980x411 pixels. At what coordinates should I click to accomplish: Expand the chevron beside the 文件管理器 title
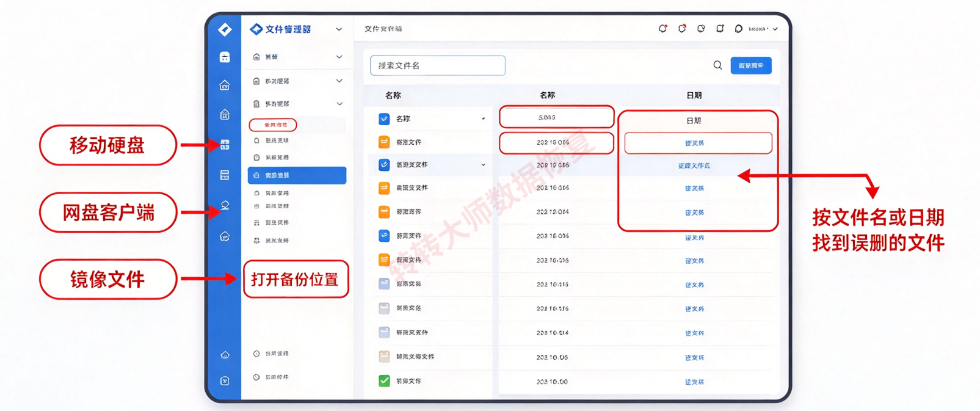click(339, 29)
